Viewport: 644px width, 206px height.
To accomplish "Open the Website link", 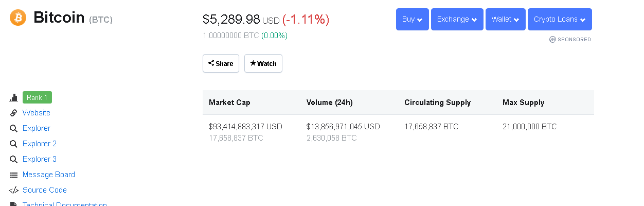I will tap(37, 113).
